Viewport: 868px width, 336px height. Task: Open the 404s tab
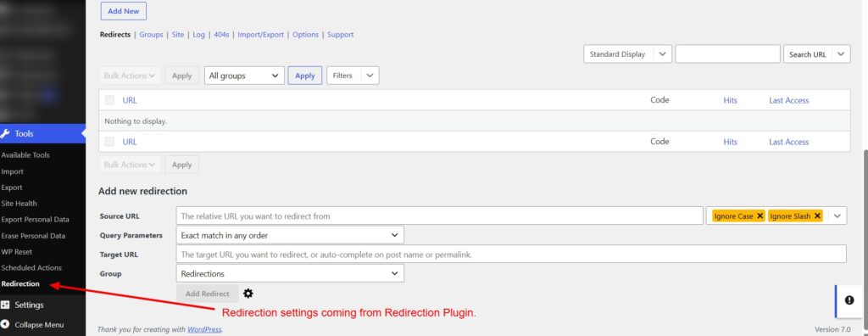(221, 35)
